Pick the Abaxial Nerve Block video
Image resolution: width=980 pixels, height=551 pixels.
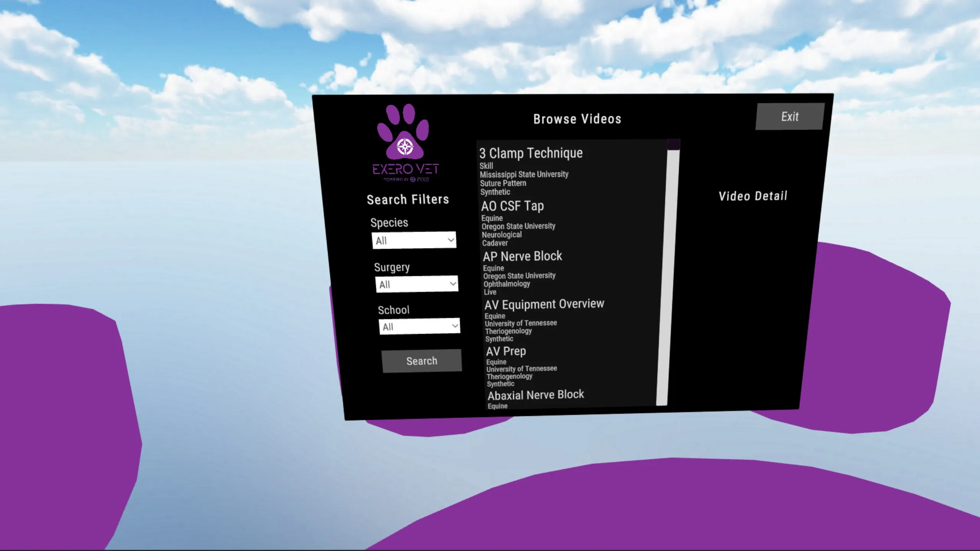[536, 395]
